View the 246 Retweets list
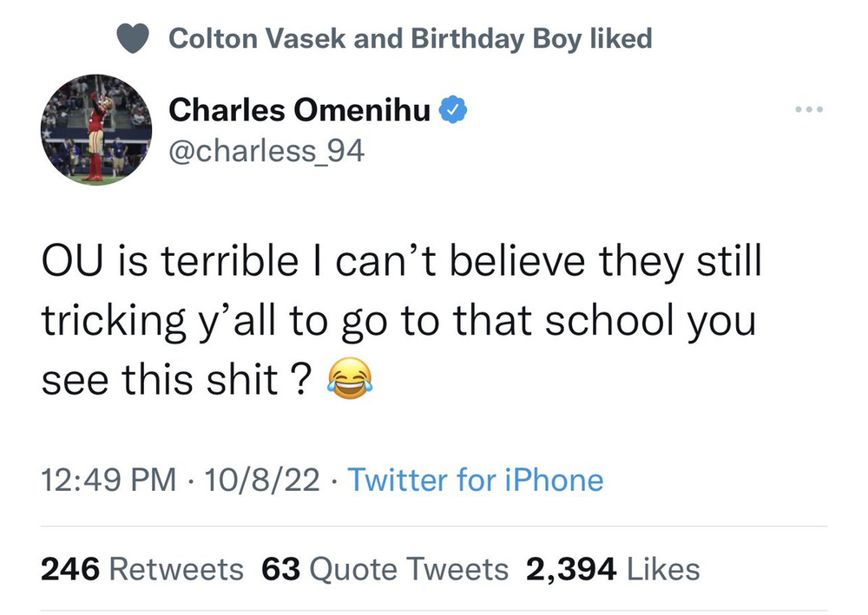The height and width of the screenshot is (615, 868). [142, 569]
